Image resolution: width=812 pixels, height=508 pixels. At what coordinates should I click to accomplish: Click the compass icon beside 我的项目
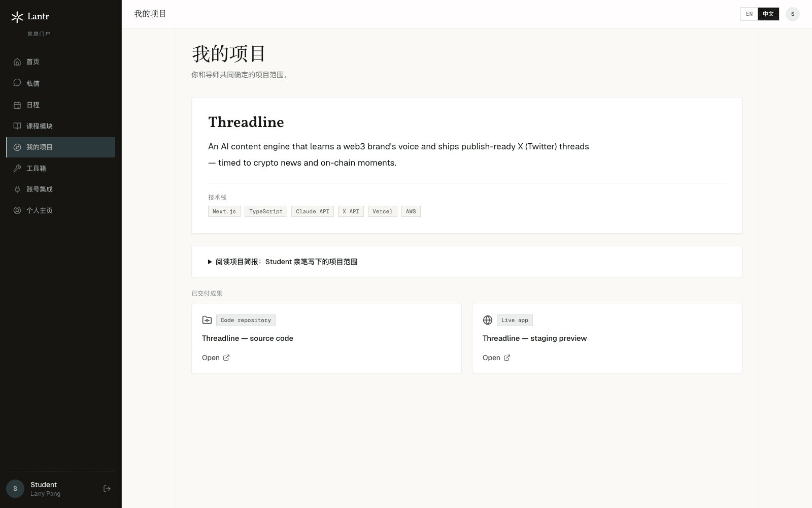[x=17, y=147]
